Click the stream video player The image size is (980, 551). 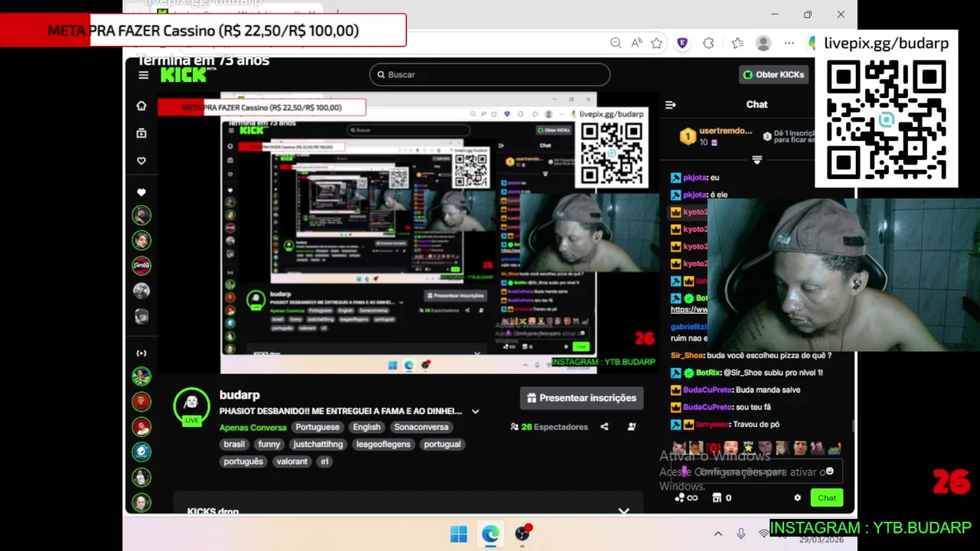click(x=407, y=233)
